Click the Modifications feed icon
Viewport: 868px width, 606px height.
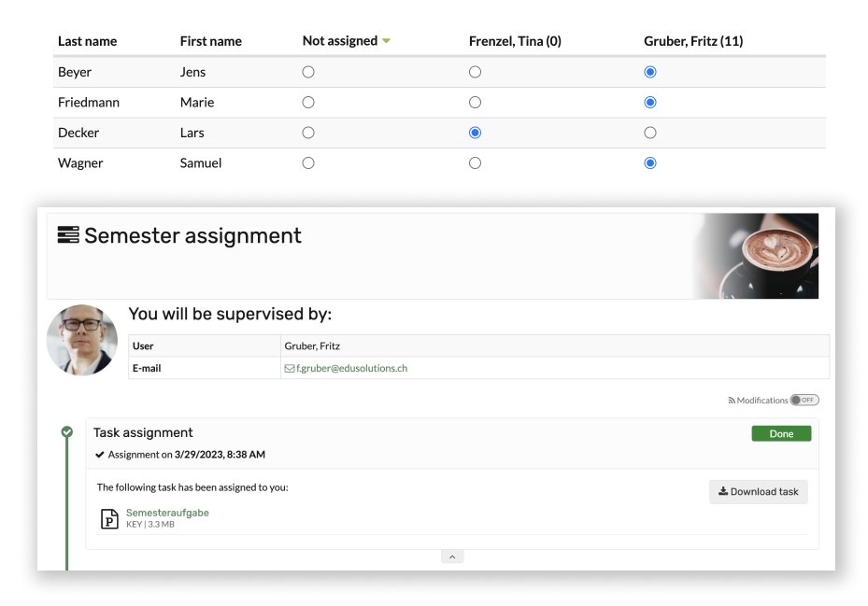click(x=732, y=401)
